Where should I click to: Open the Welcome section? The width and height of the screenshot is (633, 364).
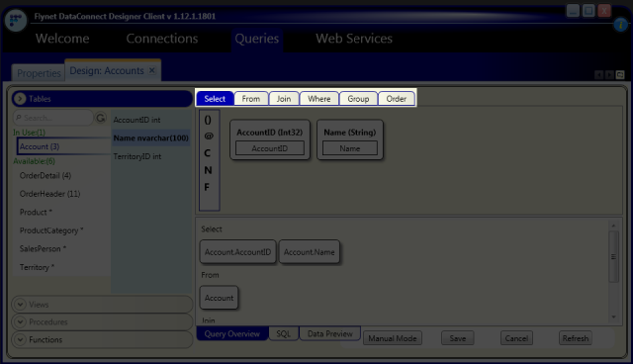(62, 39)
